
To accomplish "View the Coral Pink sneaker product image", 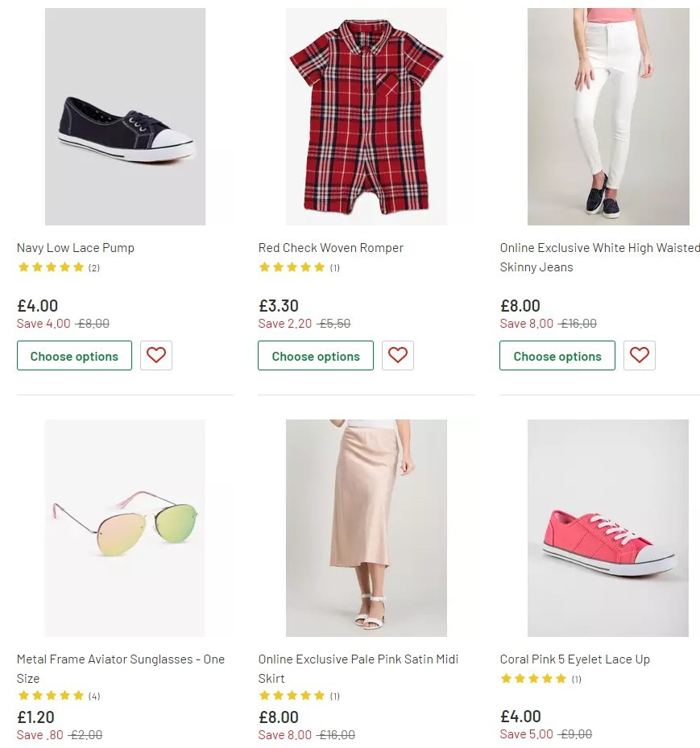I will [608, 527].
